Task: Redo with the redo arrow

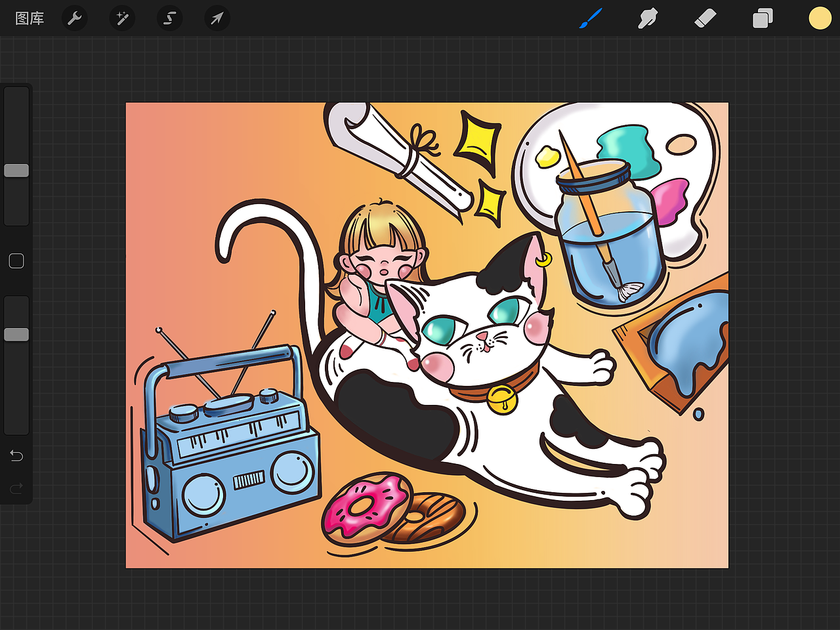Action: (x=16, y=488)
